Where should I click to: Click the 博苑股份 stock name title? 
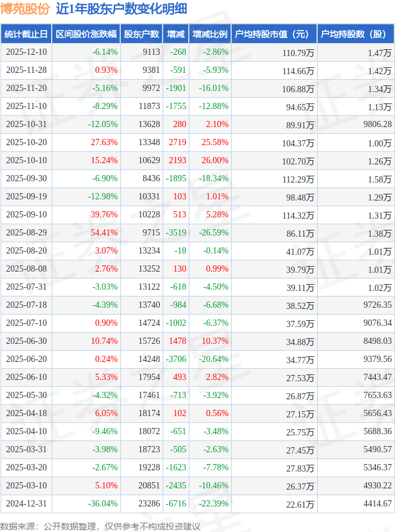pos(25,9)
